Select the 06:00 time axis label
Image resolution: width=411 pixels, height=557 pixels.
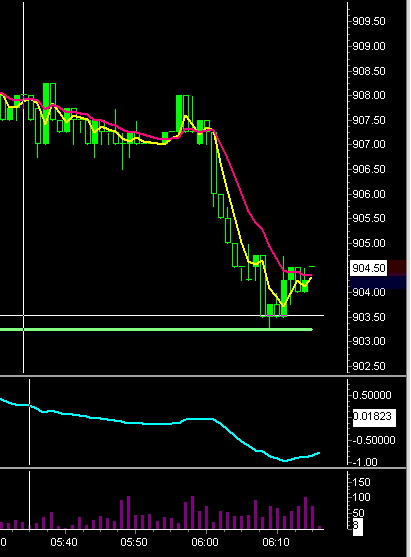(x=205, y=542)
